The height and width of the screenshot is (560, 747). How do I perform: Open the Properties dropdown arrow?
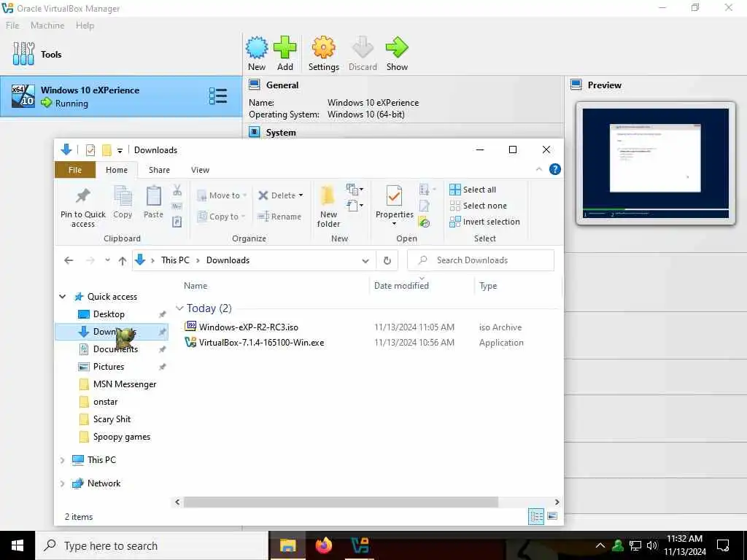click(x=394, y=224)
